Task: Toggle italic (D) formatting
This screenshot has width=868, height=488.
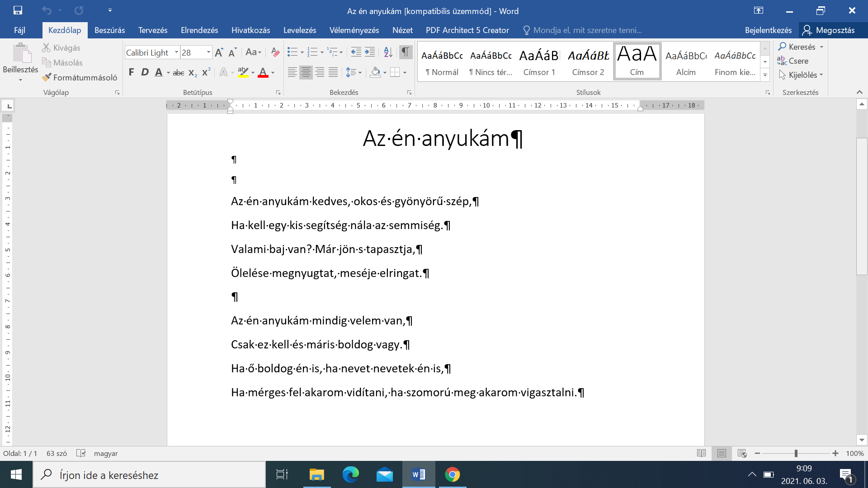Action: point(145,72)
